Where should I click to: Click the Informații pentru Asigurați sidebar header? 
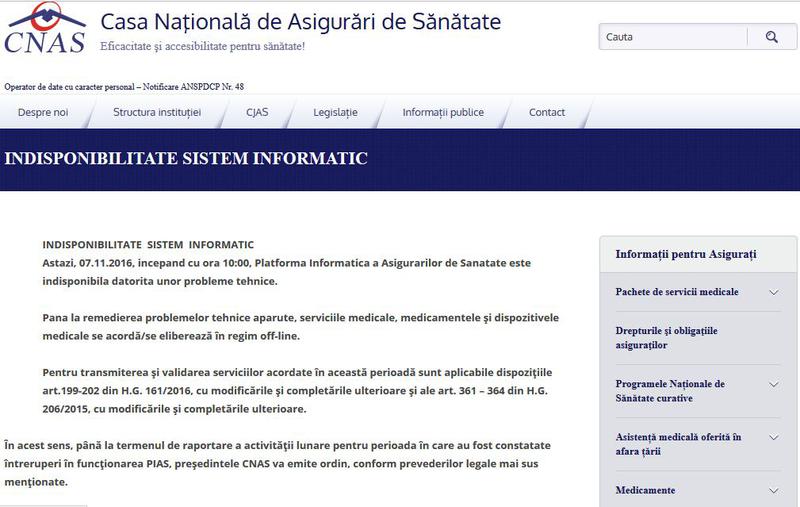686,254
